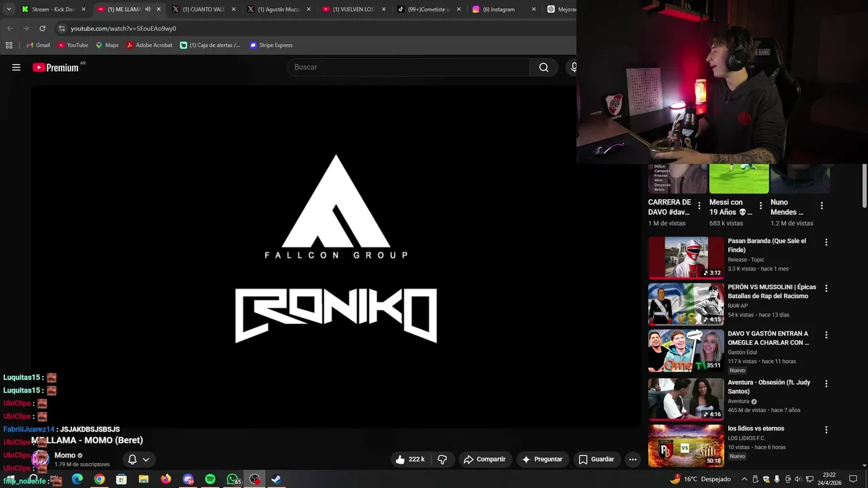The image size is (868, 488).
Task: Like the video with 222 k likes
Action: (410, 459)
